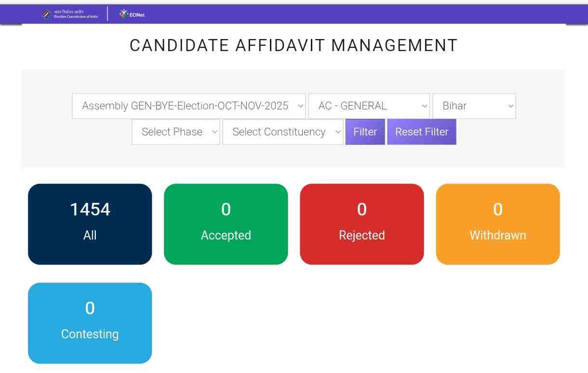
Task: Select the green Accepted card
Action: tap(226, 224)
